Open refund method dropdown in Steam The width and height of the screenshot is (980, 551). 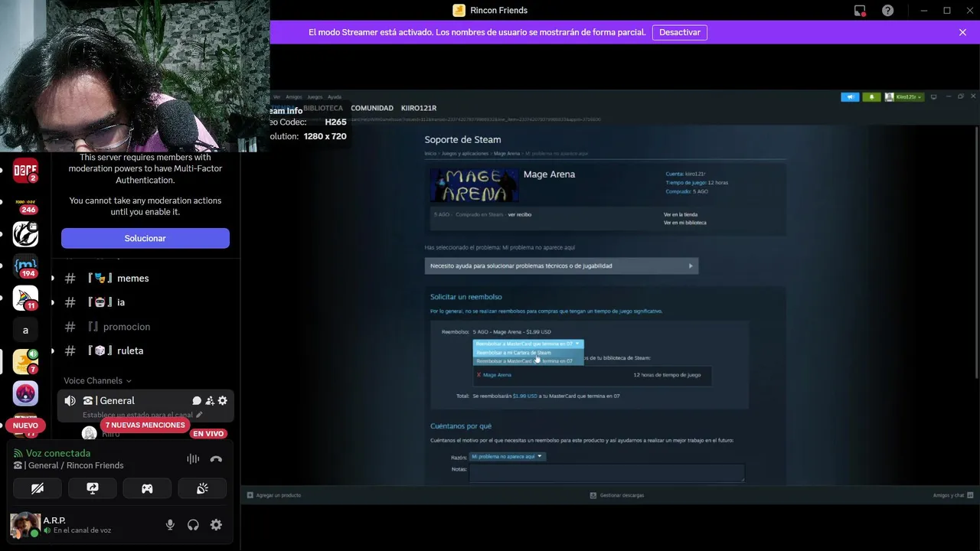pyautogui.click(x=528, y=344)
